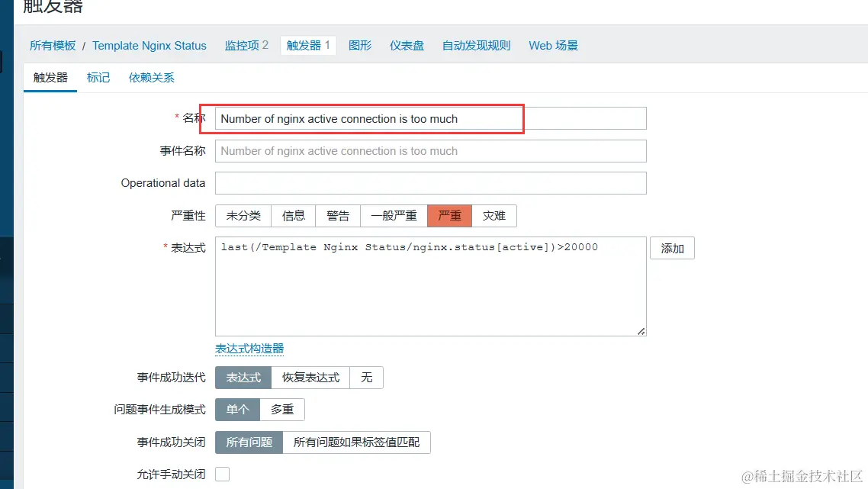Viewport: 868px width, 489px height.
Task: Open Template Nginx Status breadcrumb link
Action: tap(149, 46)
